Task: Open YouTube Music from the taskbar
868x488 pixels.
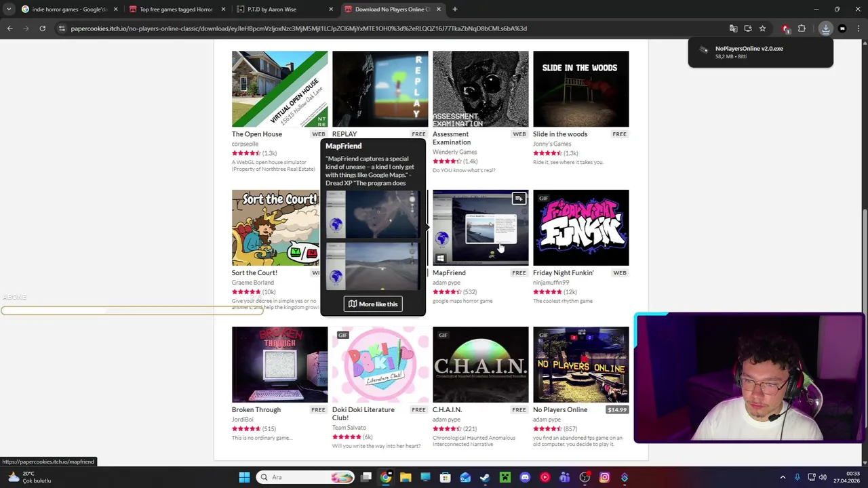Action: point(545,477)
